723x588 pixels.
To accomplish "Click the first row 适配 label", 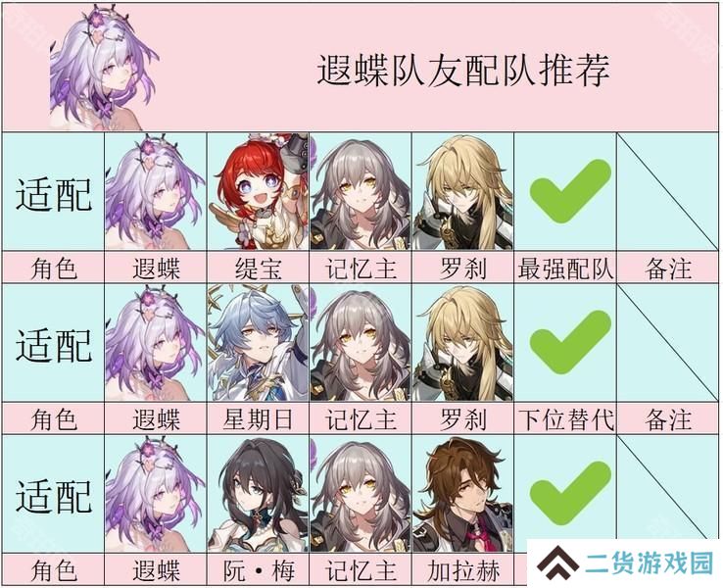I will (54, 194).
